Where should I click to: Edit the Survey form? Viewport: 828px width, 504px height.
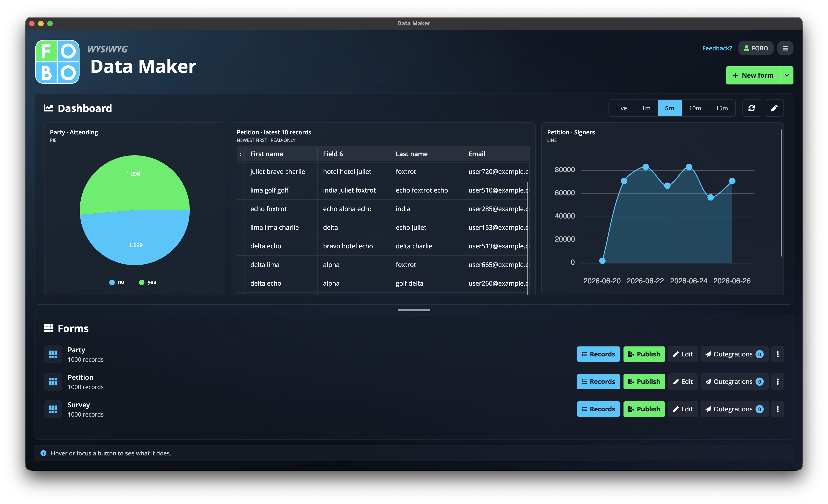(x=683, y=409)
